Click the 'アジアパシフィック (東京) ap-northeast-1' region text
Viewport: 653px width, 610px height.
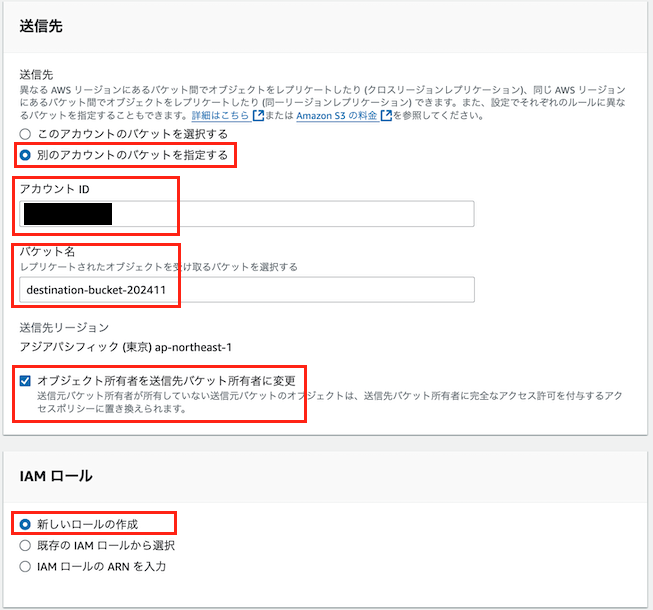(125, 347)
